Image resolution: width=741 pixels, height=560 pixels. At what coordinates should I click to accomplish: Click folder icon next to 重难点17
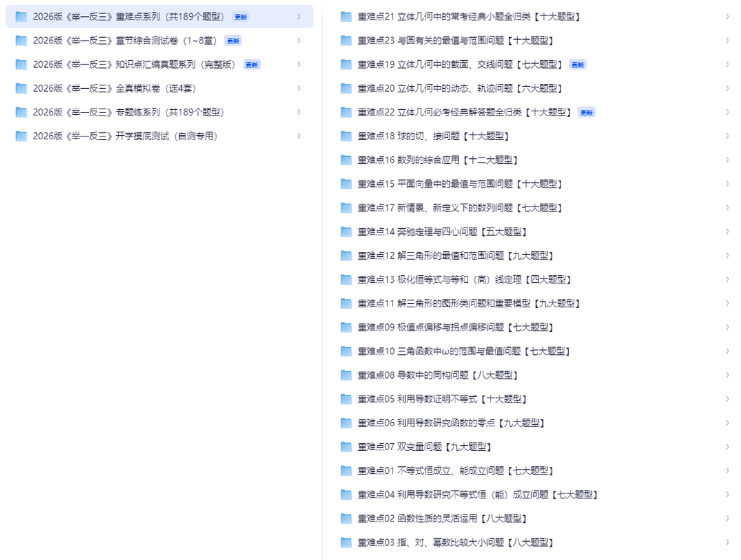point(346,208)
